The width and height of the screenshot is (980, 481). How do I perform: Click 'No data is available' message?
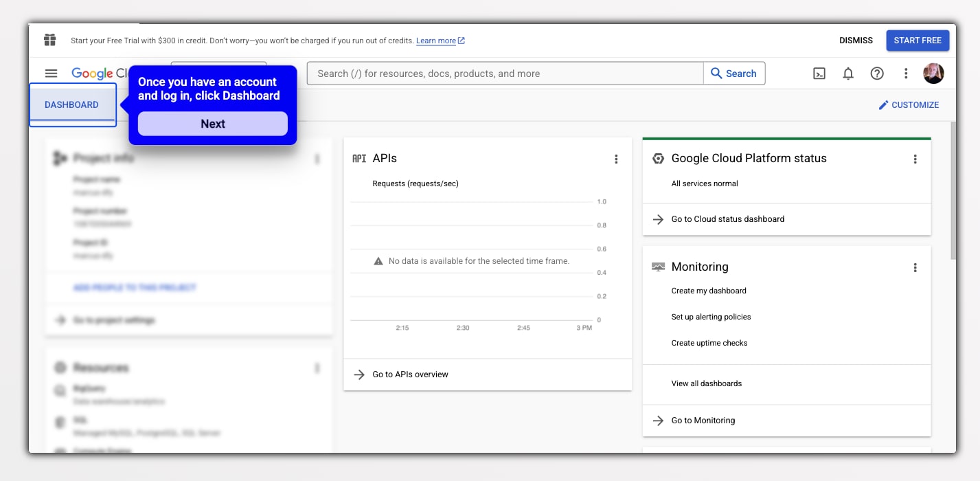[479, 261]
